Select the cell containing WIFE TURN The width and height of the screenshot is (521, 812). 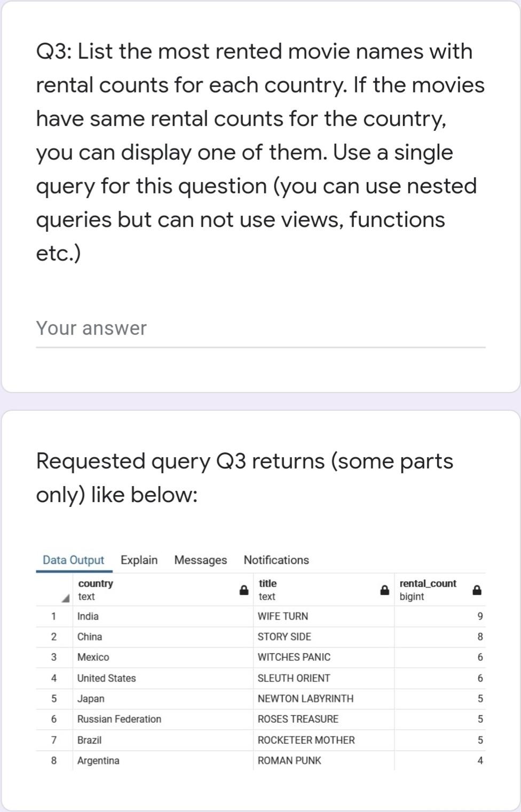(x=283, y=616)
